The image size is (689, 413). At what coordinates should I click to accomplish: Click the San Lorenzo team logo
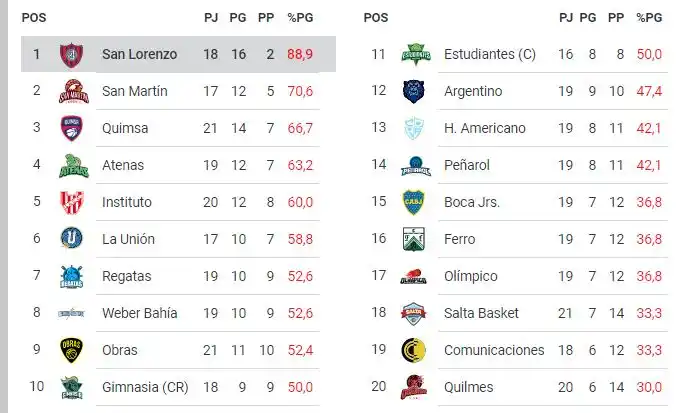click(71, 54)
